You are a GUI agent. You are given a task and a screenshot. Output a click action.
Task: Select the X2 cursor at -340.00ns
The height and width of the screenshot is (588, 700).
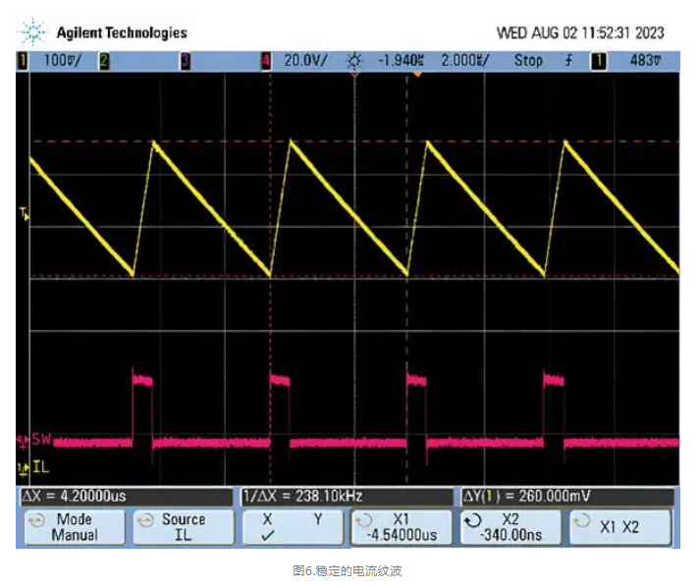[x=512, y=527]
